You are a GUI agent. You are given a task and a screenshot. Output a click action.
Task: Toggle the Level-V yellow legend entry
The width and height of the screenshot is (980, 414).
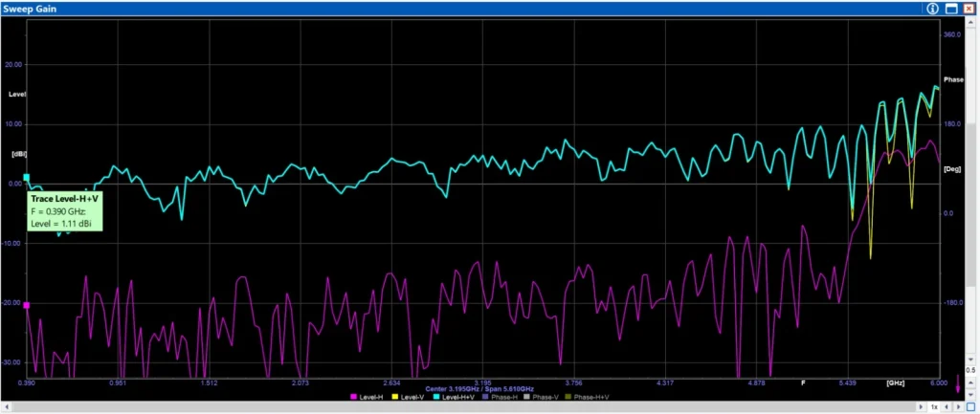click(408, 397)
